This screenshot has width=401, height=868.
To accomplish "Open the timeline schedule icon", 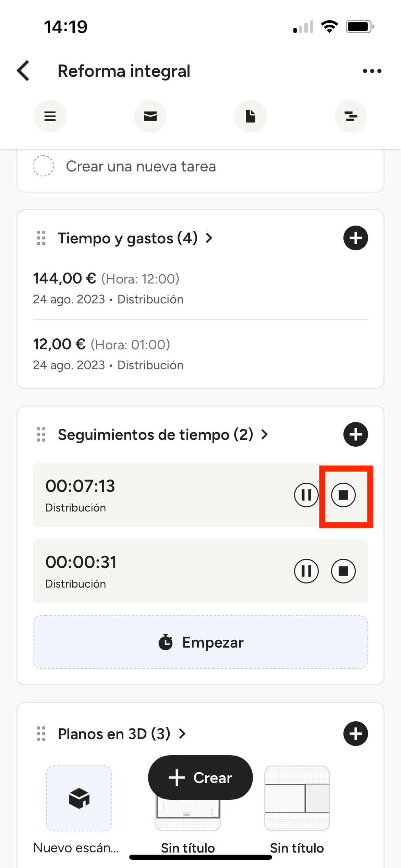I will [351, 116].
